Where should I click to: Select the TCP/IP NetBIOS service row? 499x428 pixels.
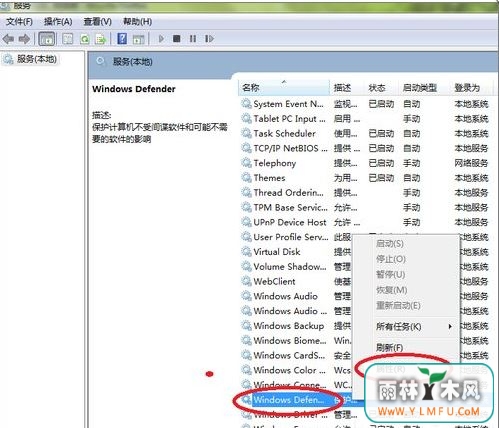[365, 148]
